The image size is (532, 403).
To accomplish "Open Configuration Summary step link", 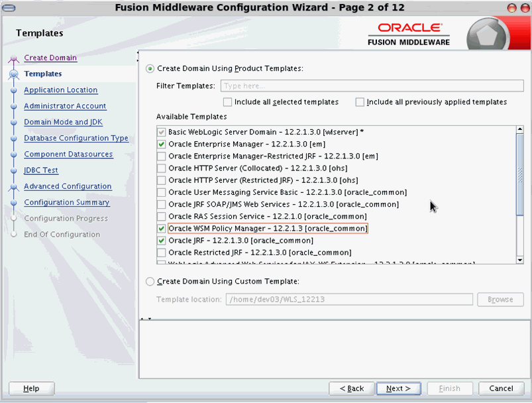I will click(67, 202).
